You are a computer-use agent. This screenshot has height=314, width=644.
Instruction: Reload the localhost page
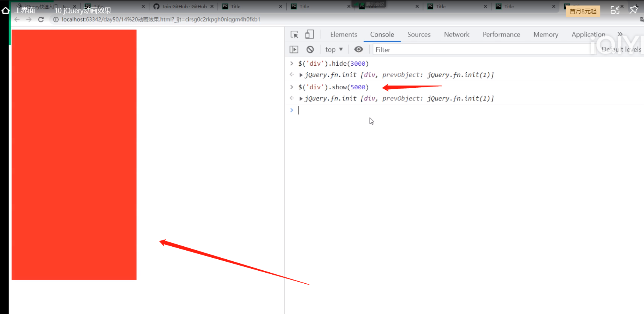click(x=41, y=19)
